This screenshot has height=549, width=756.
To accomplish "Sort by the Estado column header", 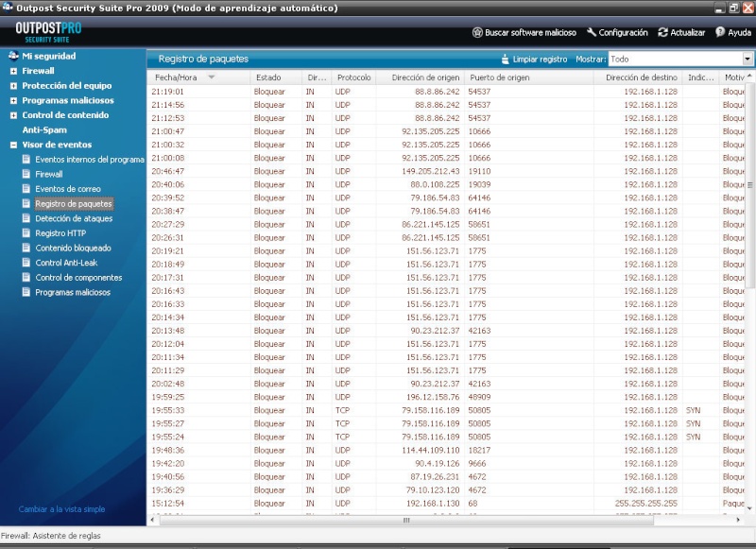I will (276, 77).
